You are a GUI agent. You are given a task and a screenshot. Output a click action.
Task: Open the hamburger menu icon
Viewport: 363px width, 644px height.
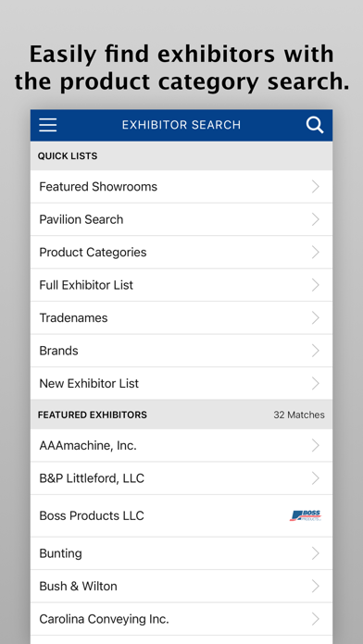[47, 125]
